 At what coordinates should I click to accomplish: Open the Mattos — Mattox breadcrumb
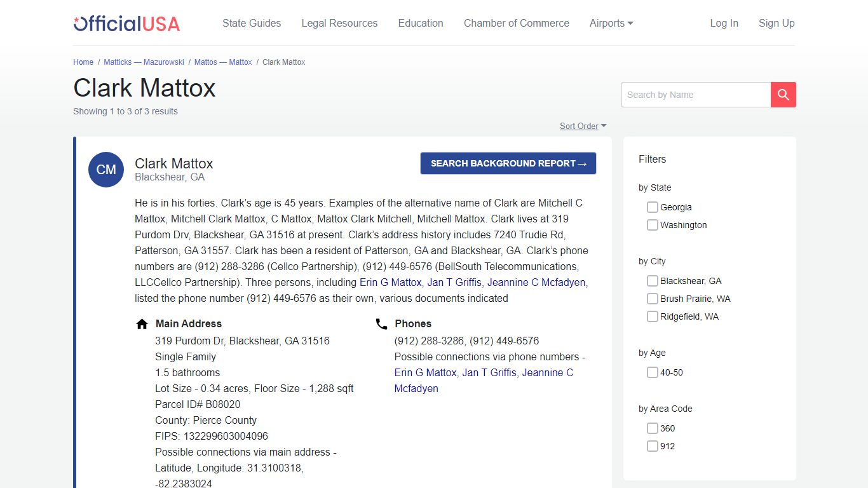point(223,62)
